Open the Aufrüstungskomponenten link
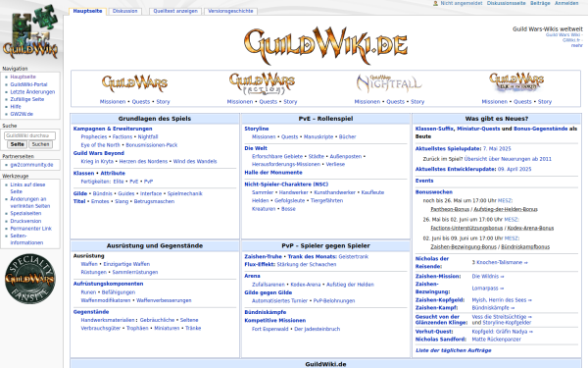The image size is (588, 368). pyautogui.click(x=108, y=284)
